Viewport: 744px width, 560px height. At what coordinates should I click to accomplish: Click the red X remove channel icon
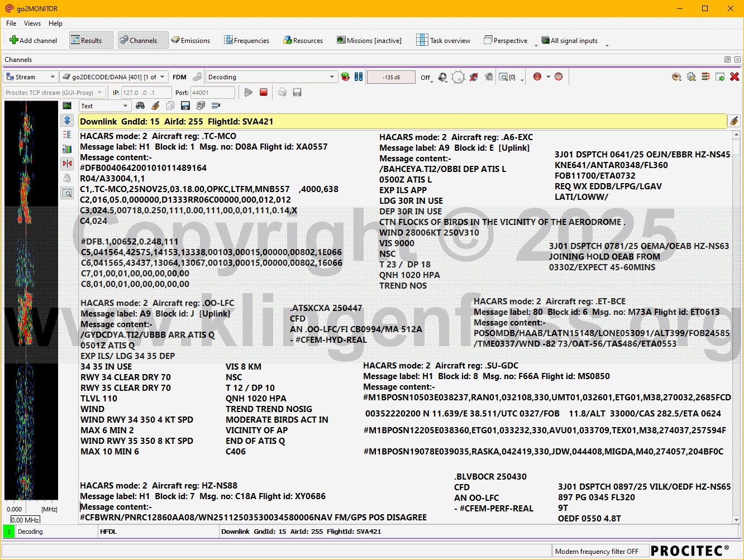(735, 77)
